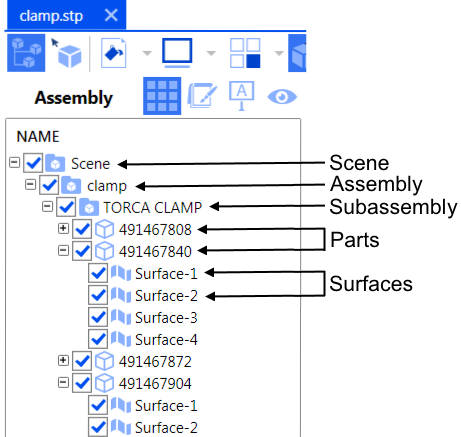461x437 pixels.
Task: Click the four-pane viewport layout icon
Action: [x=245, y=53]
